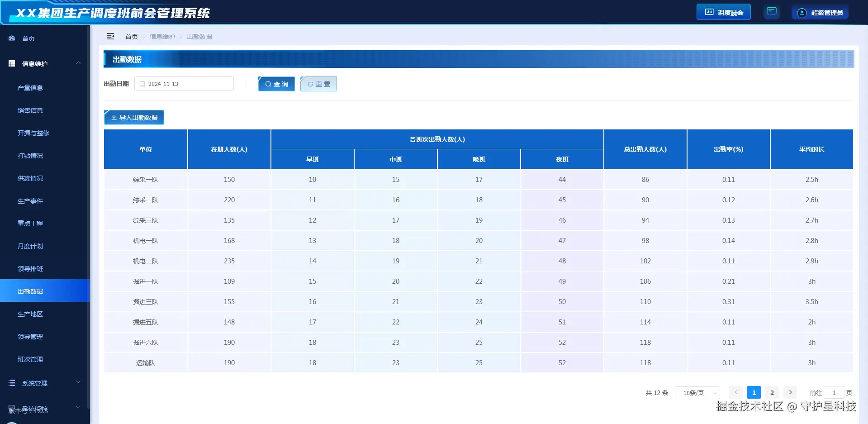Image resolution: width=868 pixels, height=424 pixels.
Task: Go to page 2
Action: (772, 392)
